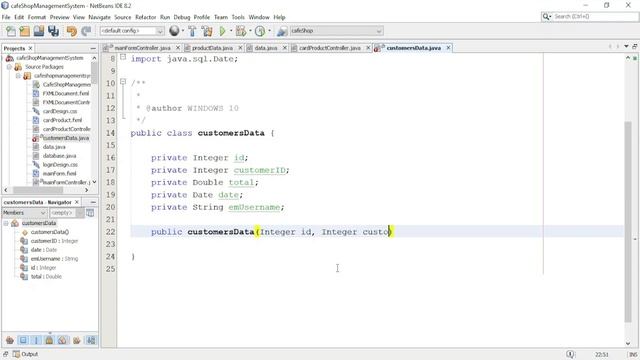Viewport: 640px width, 360px height.
Task: Toggle Sort by Source in Navigator
Action: click(91, 340)
